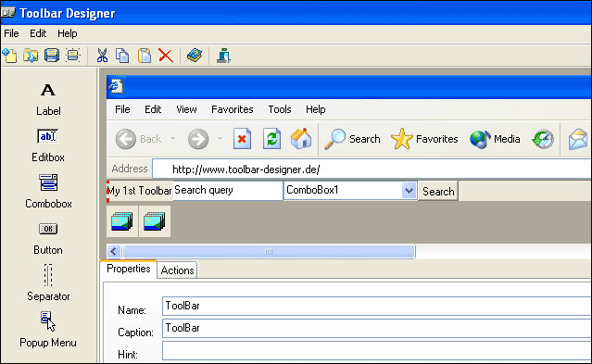
Task: Select the Editbox component
Action: click(x=48, y=145)
